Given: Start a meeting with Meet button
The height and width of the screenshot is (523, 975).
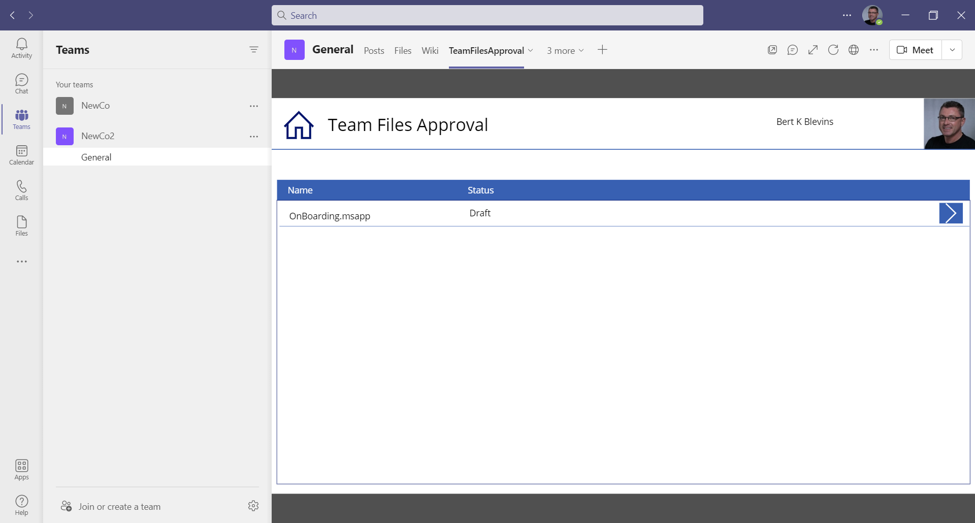Looking at the screenshot, I should click(x=915, y=50).
